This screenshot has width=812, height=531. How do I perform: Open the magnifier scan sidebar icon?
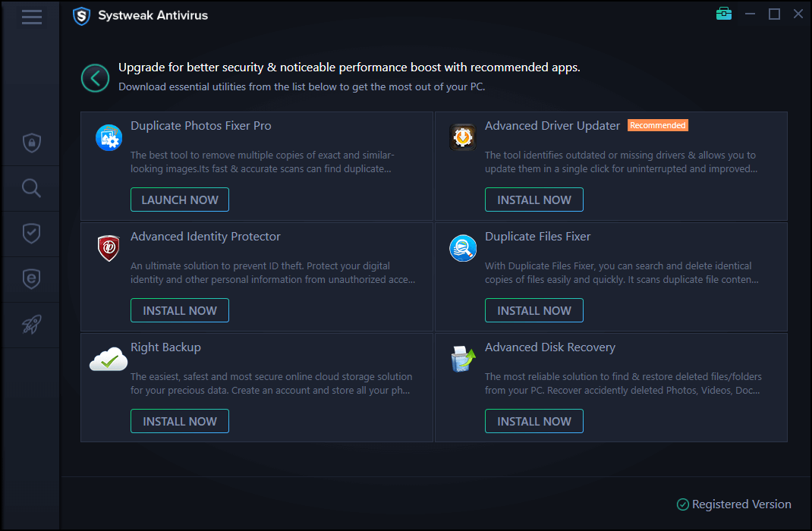pyautogui.click(x=31, y=188)
